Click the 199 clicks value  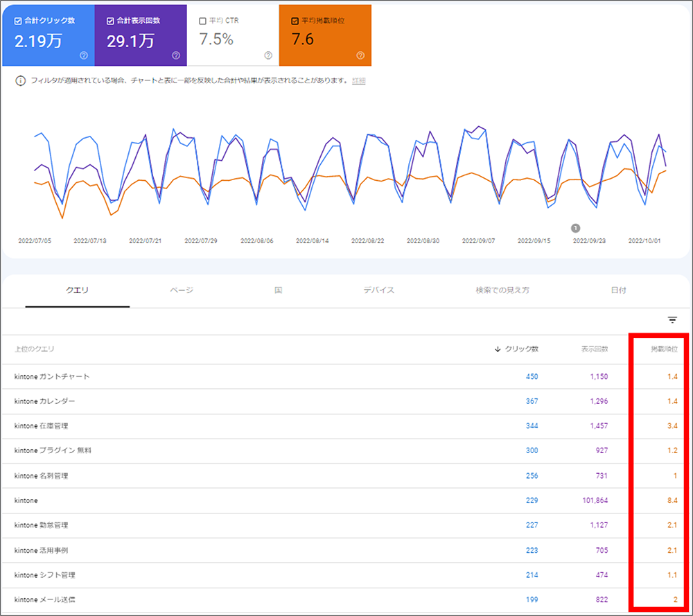click(x=532, y=600)
